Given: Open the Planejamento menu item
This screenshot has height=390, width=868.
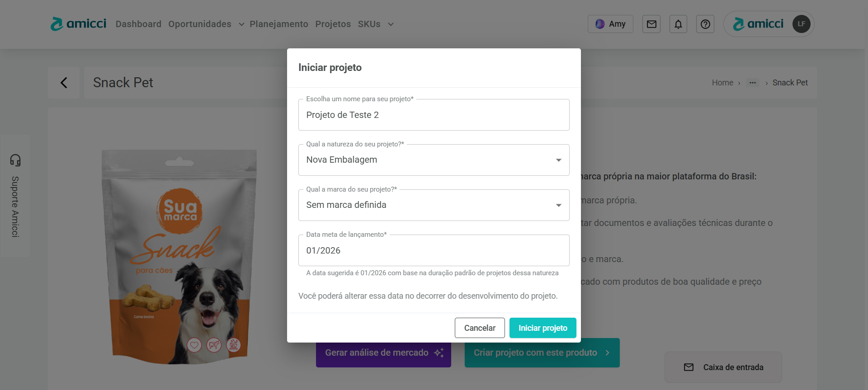Looking at the screenshot, I should (x=279, y=24).
